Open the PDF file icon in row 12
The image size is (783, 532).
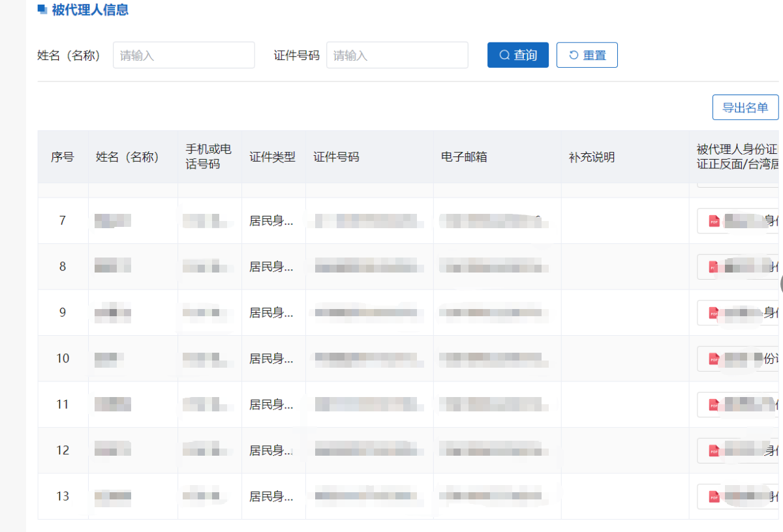(714, 451)
